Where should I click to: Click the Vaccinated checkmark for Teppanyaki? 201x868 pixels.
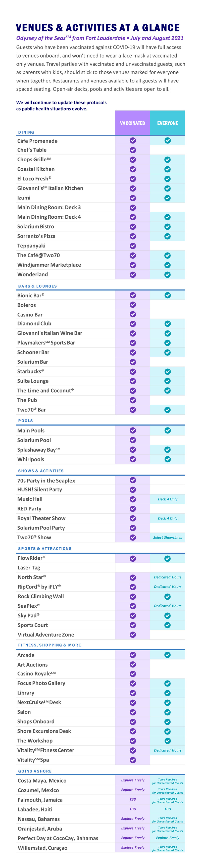133,246
